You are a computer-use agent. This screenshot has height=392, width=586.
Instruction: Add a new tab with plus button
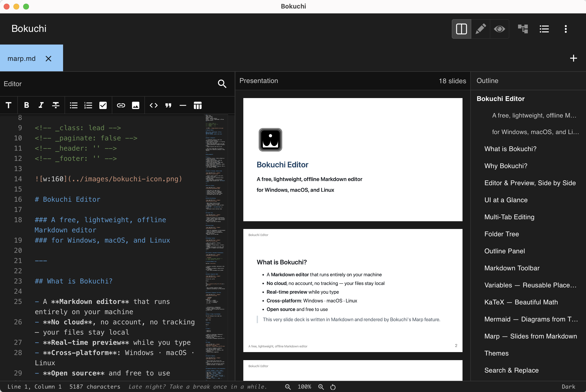tap(574, 58)
